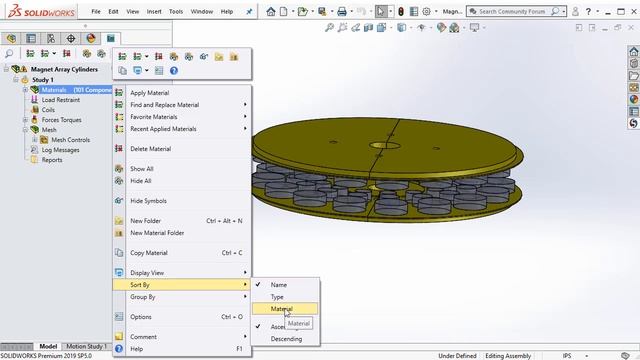
Task: Open the Welcome home icon in top toolbar
Action: (271, 11)
